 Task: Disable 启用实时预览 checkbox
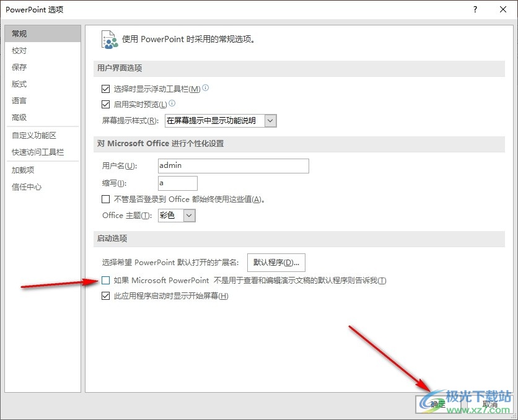click(105, 105)
